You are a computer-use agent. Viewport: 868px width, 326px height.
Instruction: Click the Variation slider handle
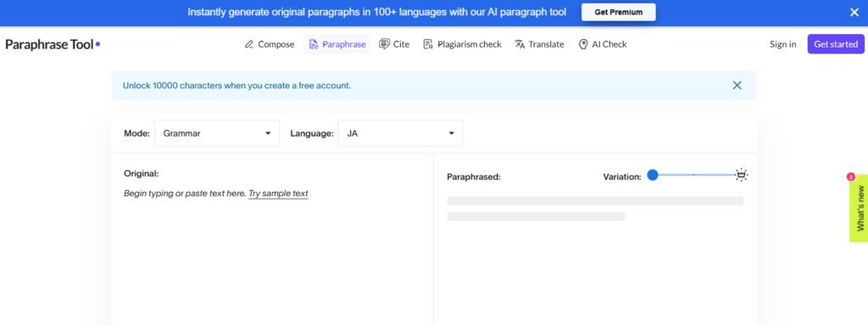point(653,175)
